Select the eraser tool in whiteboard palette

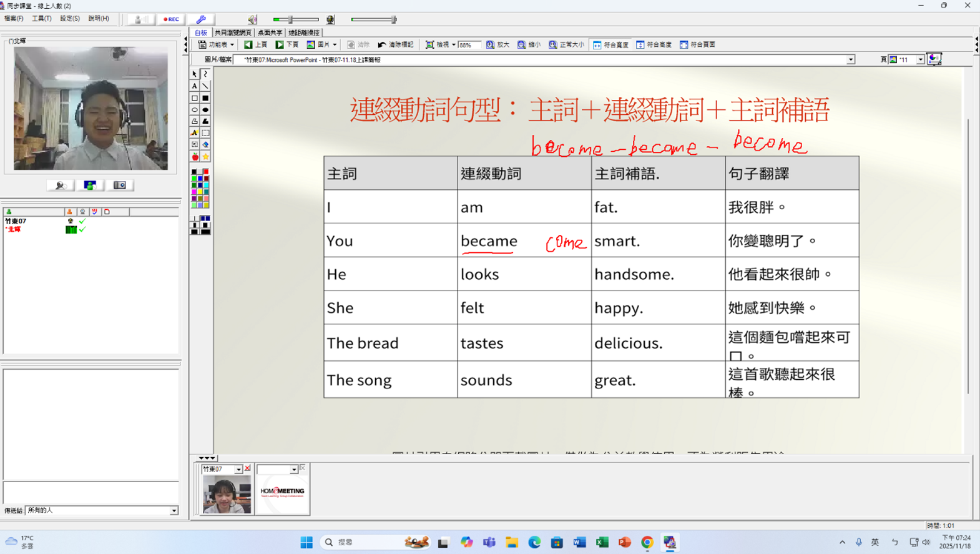(205, 144)
